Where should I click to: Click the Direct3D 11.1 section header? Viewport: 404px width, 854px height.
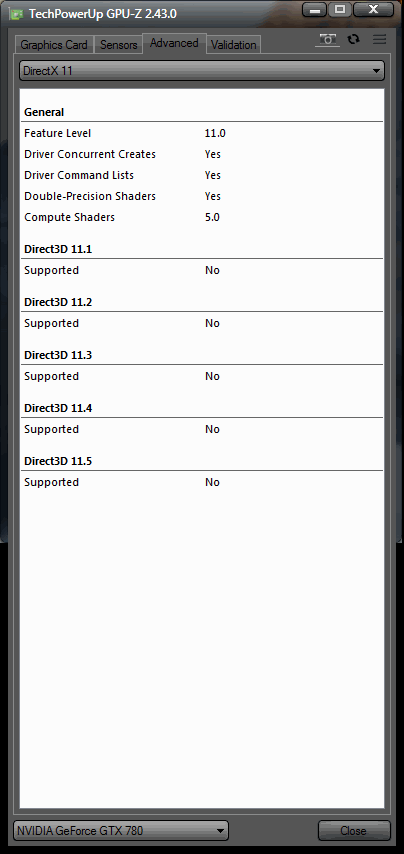coord(58,249)
